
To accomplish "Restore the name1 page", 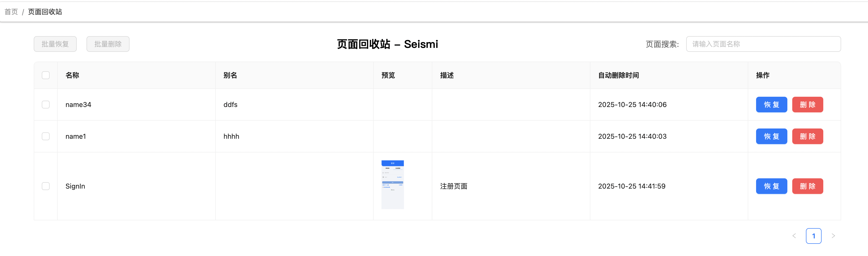I will tap(771, 136).
